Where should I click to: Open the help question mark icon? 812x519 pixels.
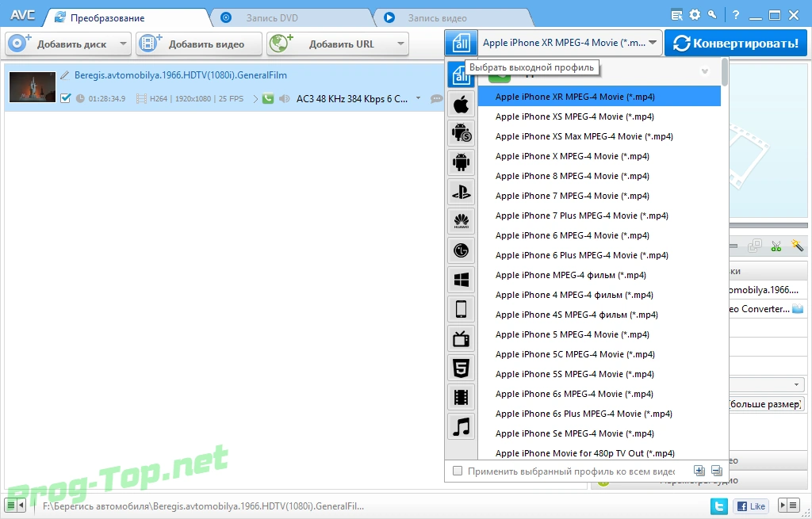(x=736, y=15)
